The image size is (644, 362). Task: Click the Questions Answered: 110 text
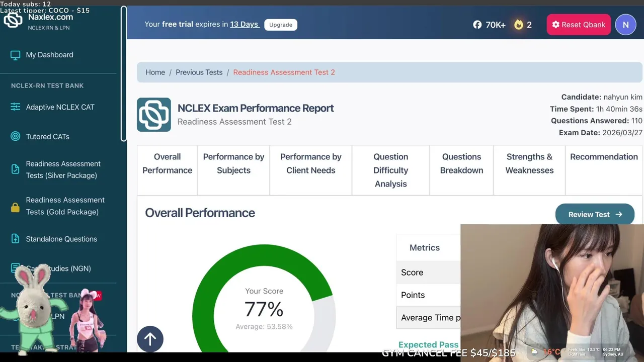click(x=597, y=121)
